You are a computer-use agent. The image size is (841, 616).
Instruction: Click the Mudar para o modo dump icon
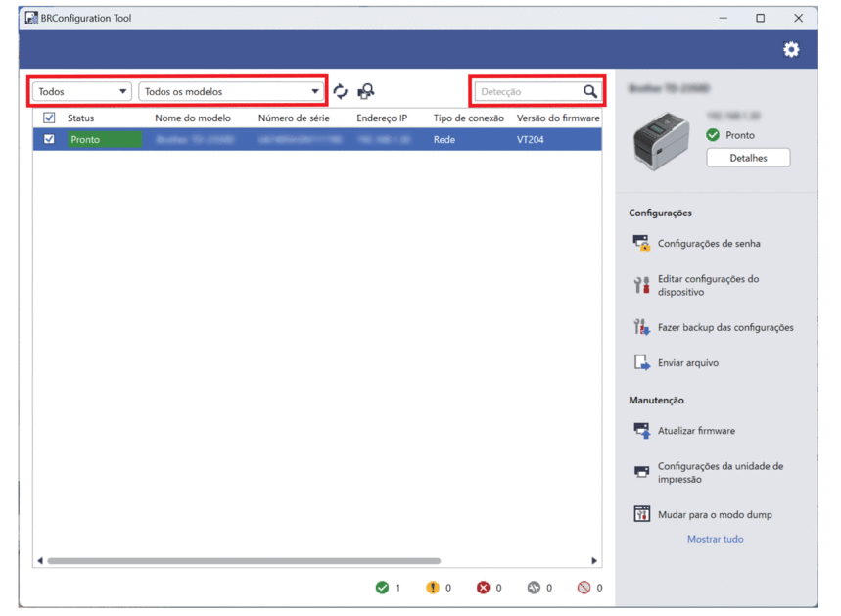click(x=641, y=514)
